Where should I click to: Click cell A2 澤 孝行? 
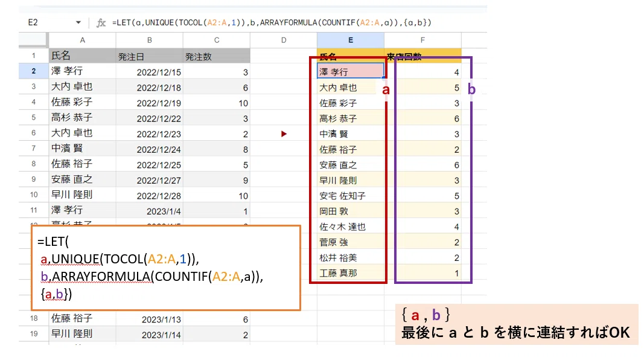82,71
